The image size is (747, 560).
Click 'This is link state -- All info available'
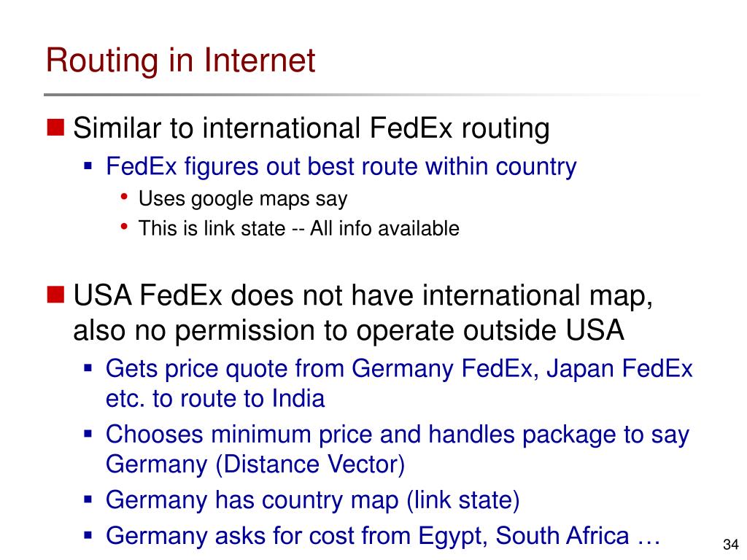(x=298, y=228)
